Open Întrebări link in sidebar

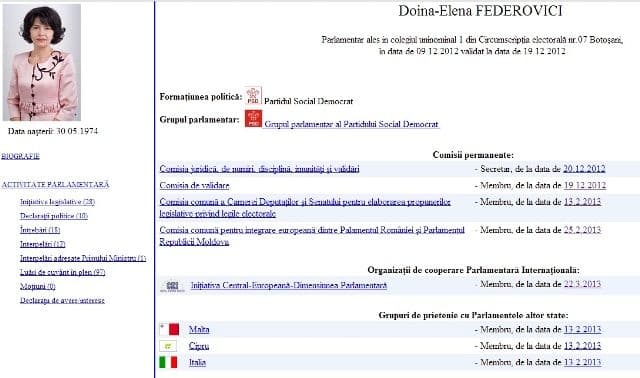click(40, 230)
